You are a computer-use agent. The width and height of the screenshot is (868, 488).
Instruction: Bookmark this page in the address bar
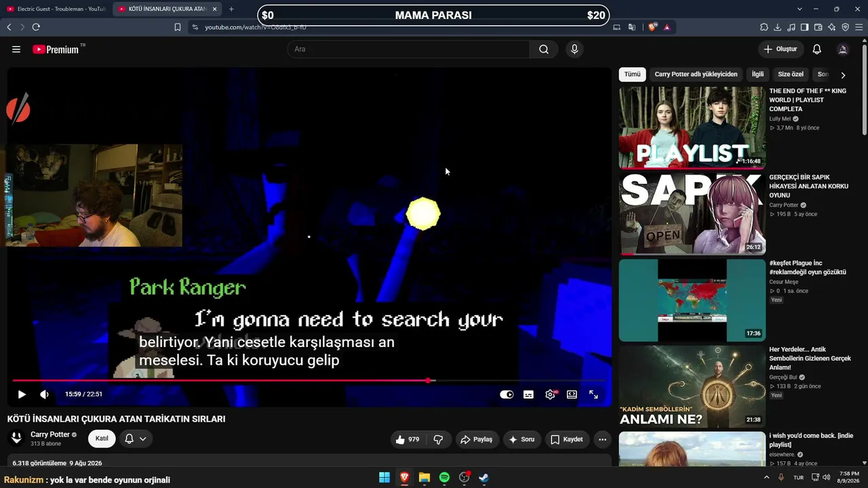178,27
